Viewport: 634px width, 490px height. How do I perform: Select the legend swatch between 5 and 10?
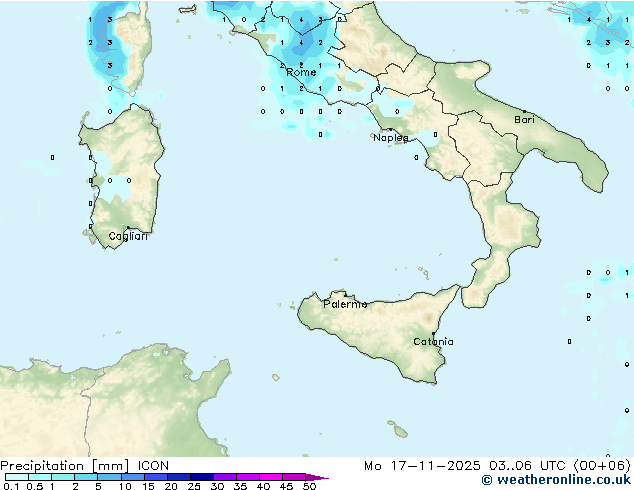[x=109, y=477]
